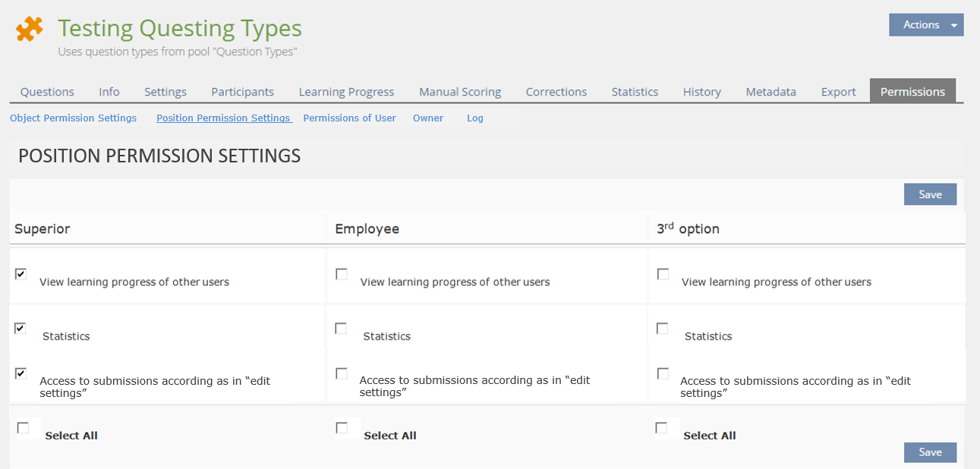Go to the Learning Progress tab

pos(346,92)
